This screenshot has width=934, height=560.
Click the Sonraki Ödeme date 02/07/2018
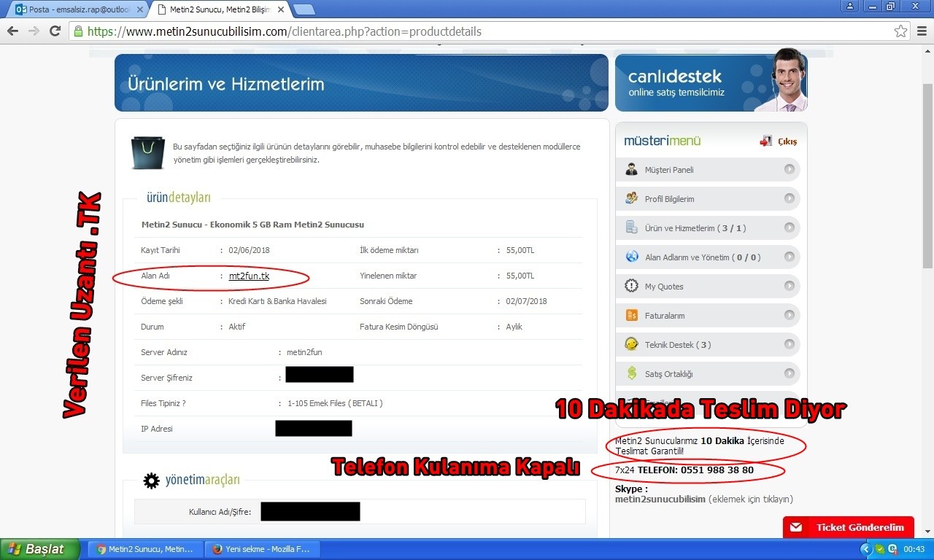(x=527, y=301)
